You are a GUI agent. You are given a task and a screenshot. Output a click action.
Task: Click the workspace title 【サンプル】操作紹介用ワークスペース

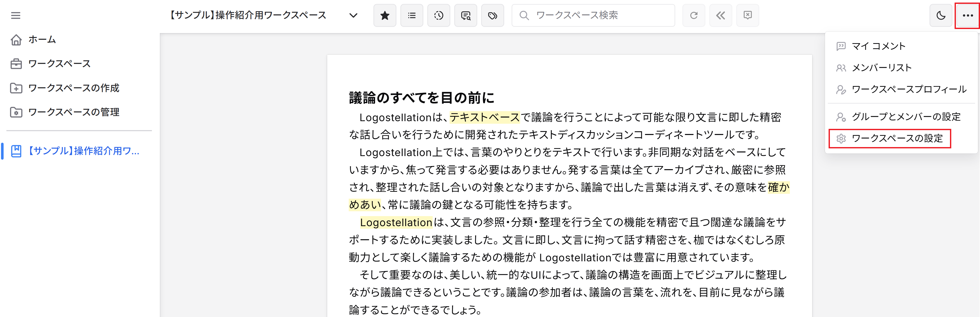click(248, 15)
